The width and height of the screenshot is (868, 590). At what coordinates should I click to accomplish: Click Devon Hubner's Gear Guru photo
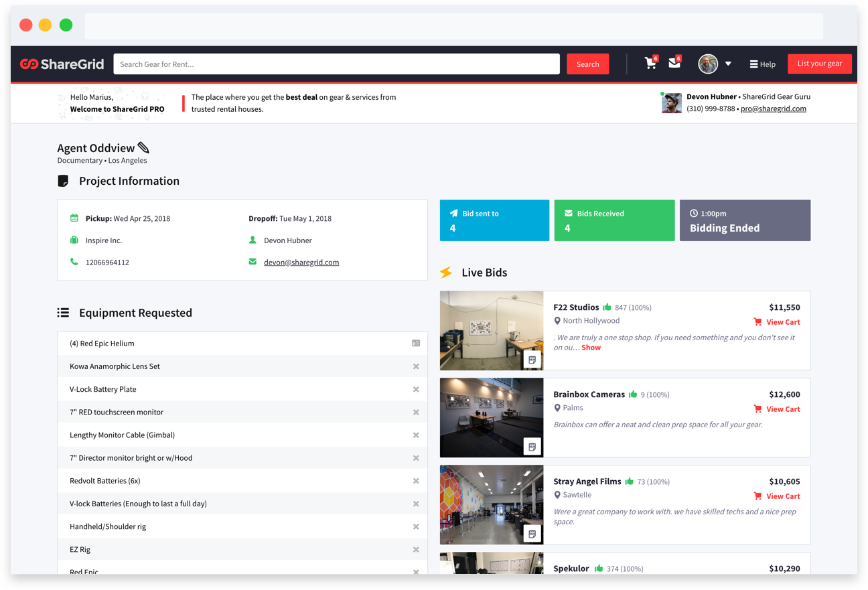672,103
